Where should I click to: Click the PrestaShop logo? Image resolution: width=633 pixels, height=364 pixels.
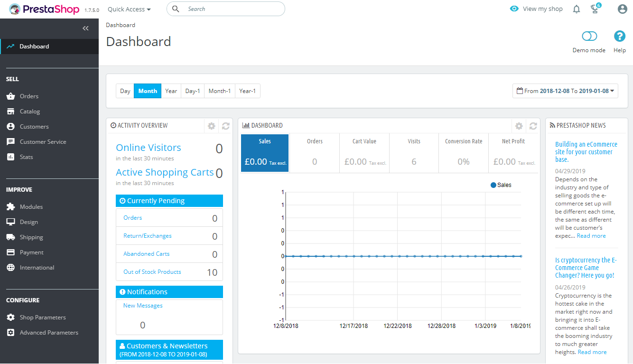point(44,9)
